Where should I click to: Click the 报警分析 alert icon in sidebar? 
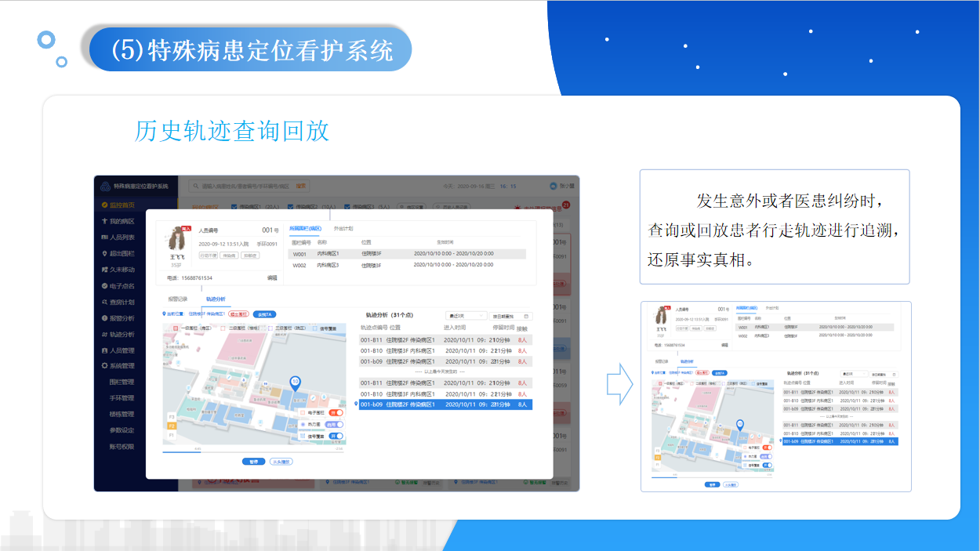[x=104, y=318]
